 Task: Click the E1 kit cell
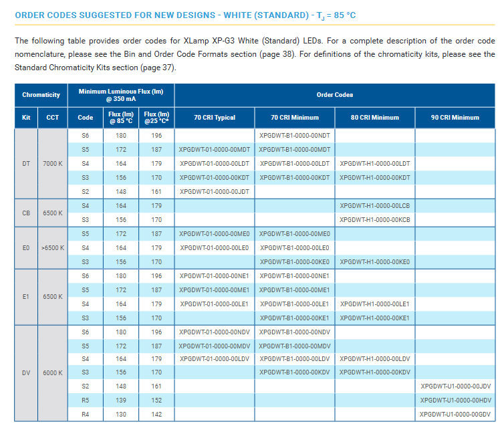[26, 297]
